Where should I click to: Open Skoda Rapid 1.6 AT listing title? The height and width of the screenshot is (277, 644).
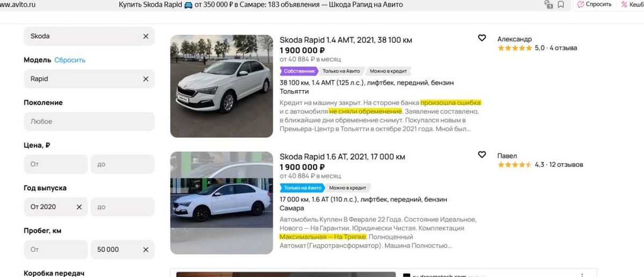tap(342, 157)
